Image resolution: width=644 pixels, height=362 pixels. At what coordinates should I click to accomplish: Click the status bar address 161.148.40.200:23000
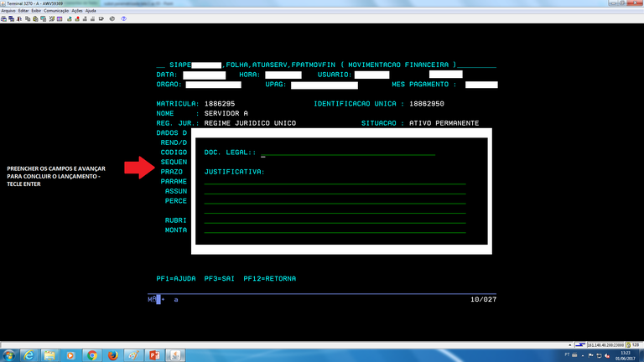pos(605,345)
